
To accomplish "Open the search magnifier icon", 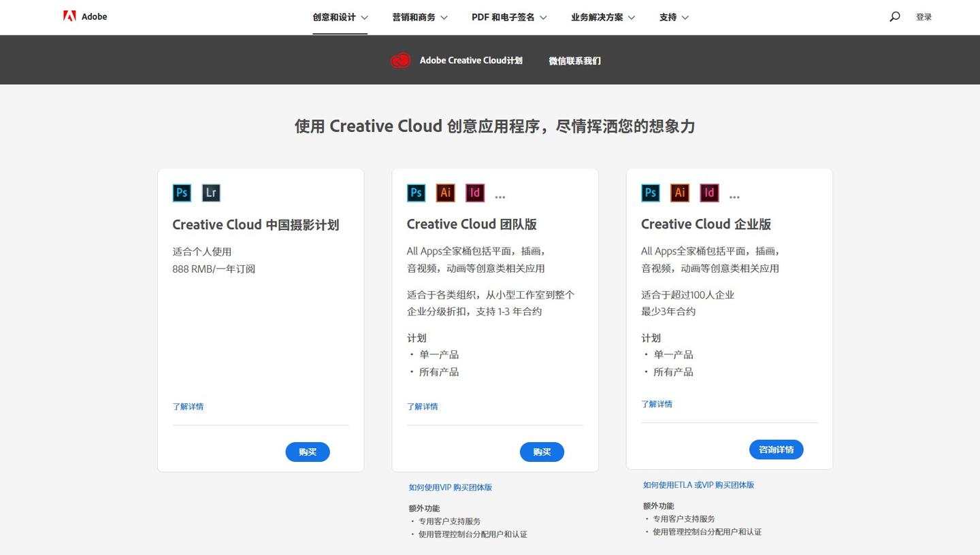I will pos(894,16).
